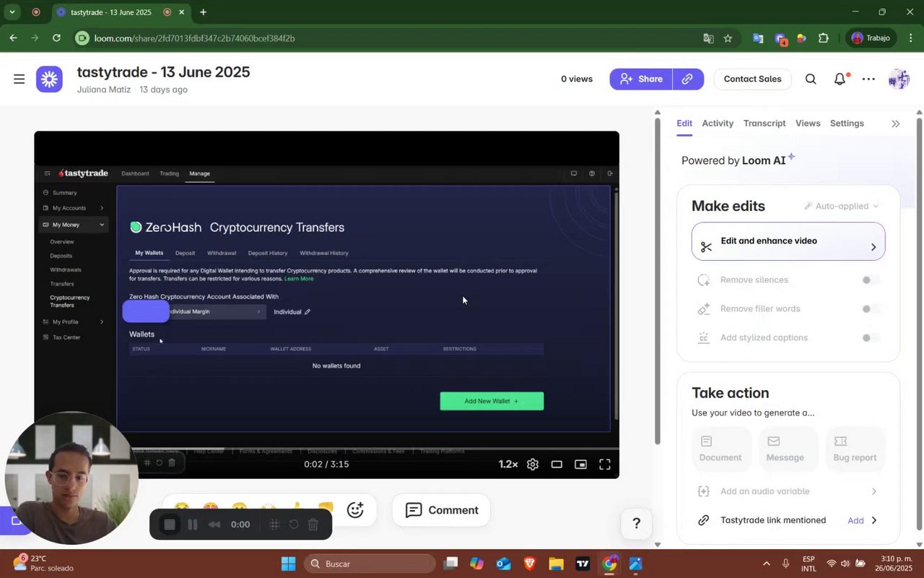
Task: Toggle Remove silences switch
Action: 871,280
